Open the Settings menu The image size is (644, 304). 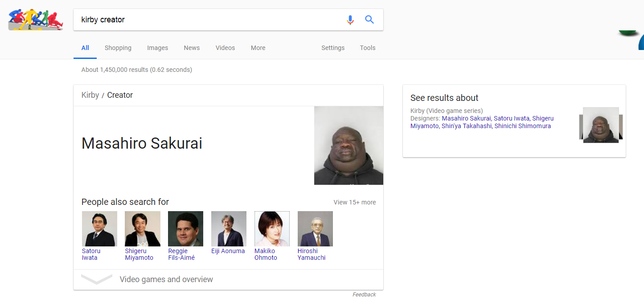[333, 48]
